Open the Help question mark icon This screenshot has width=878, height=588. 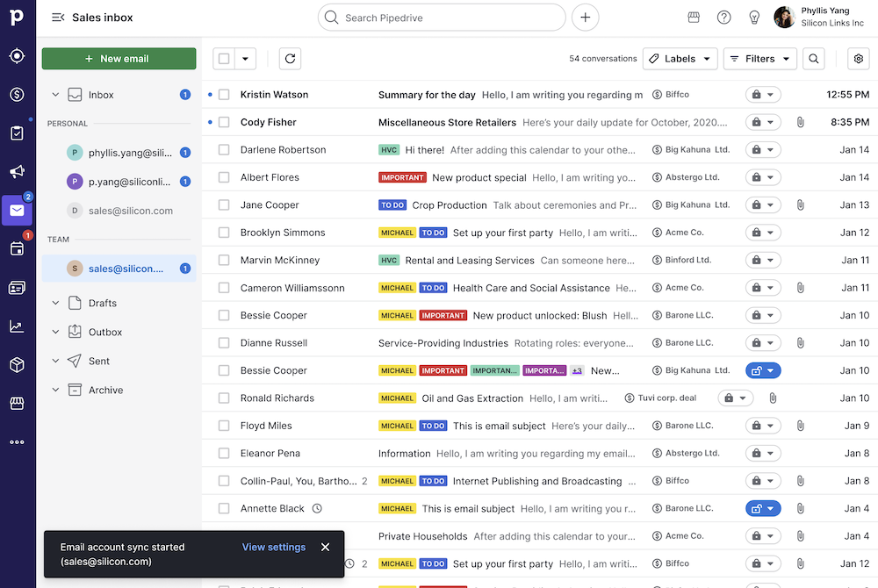(723, 17)
